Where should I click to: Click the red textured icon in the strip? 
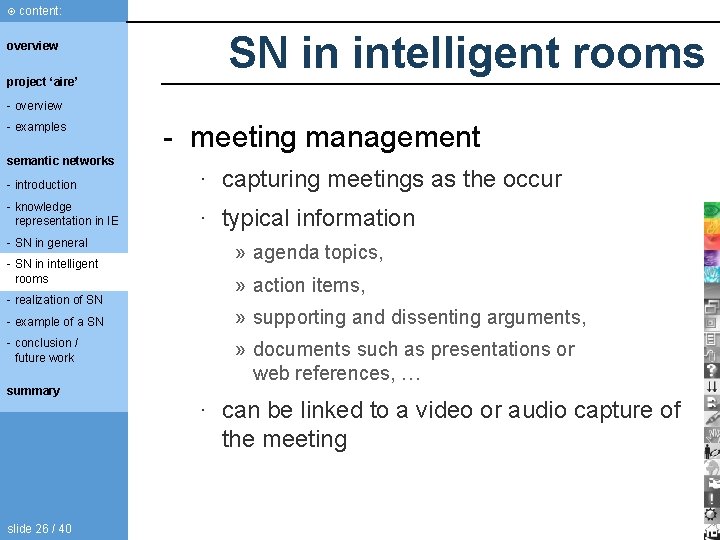pyautogui.click(x=712, y=242)
